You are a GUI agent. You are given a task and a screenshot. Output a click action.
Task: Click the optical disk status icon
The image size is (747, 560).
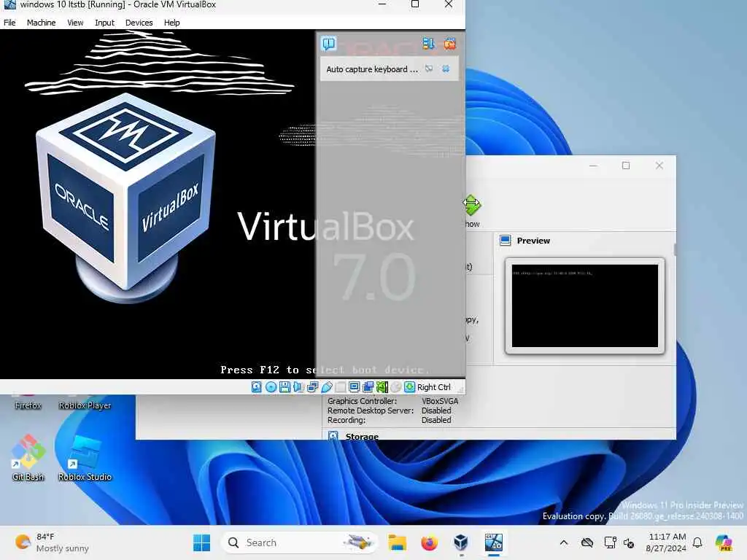(271, 387)
